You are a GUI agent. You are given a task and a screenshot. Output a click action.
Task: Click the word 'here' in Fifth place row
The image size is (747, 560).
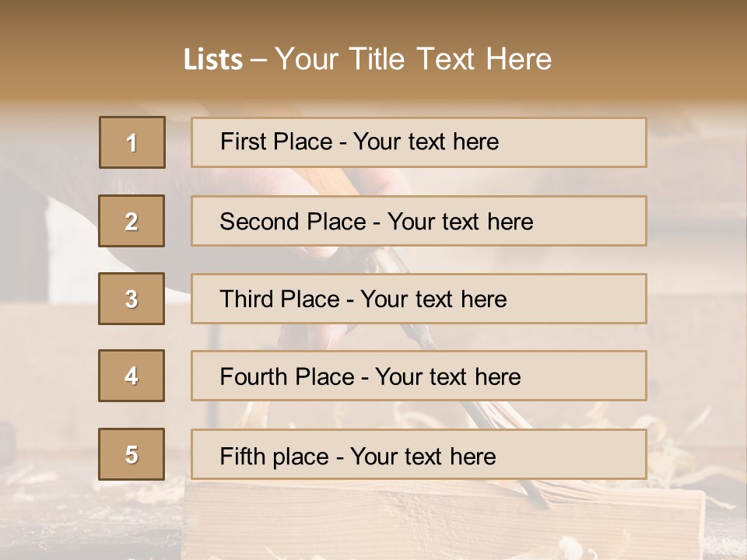(x=472, y=457)
